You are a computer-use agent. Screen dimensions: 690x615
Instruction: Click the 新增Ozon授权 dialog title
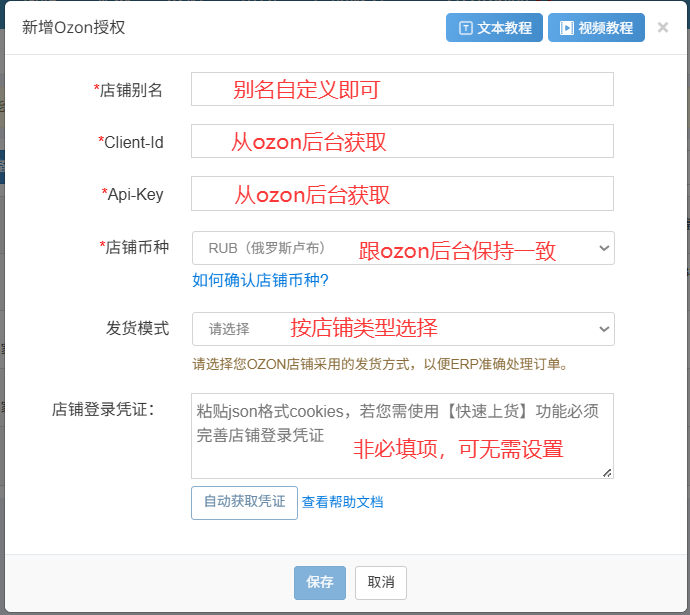(x=74, y=27)
